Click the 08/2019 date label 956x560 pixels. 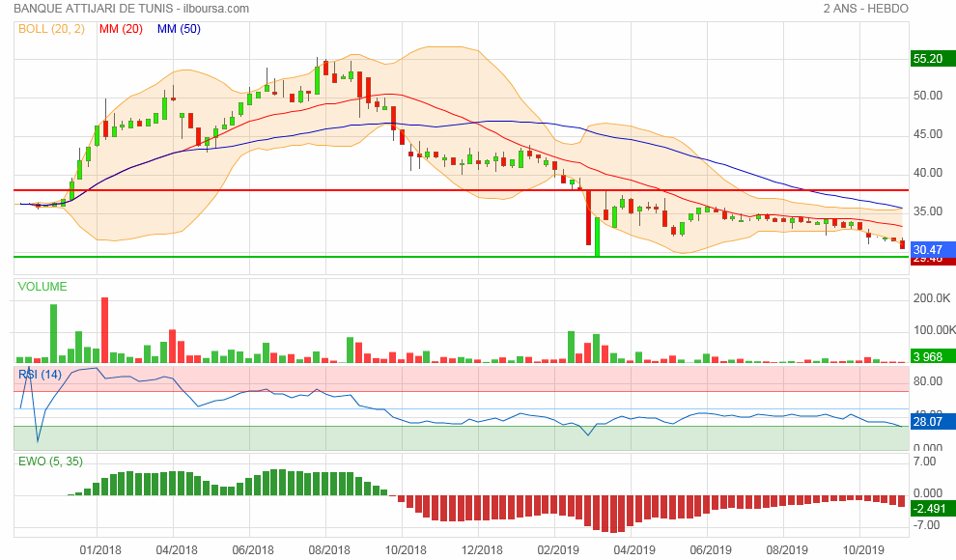click(786, 550)
